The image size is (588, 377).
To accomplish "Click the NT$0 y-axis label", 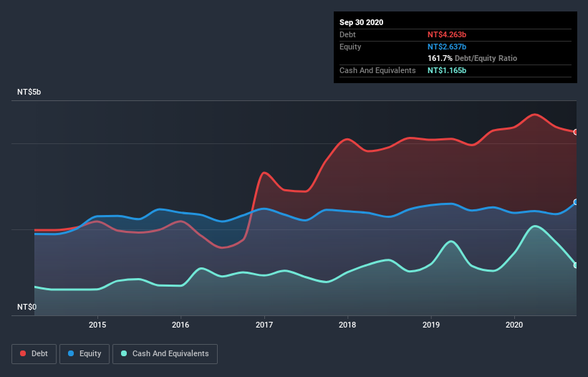I will point(27,307).
